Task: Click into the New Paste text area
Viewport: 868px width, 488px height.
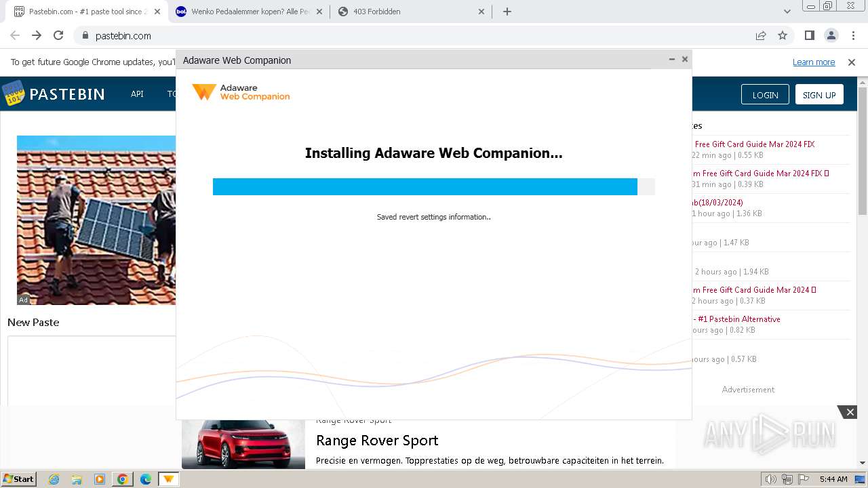Action: click(x=92, y=370)
